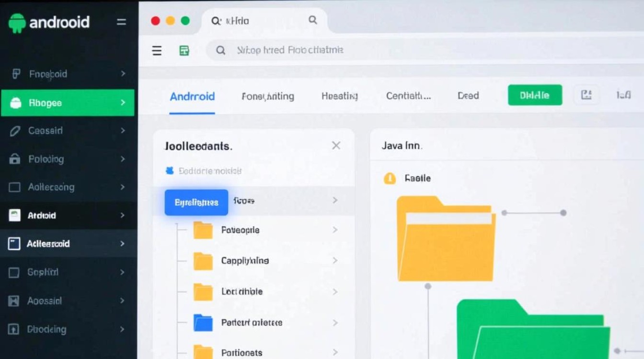The width and height of the screenshot is (644, 359).
Task: Click the blue Eyrelisrnes button
Action: (196, 202)
